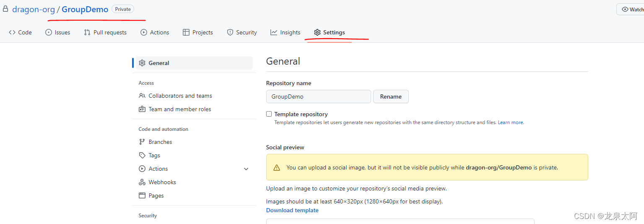Click the Insights graph icon

pos(274,32)
